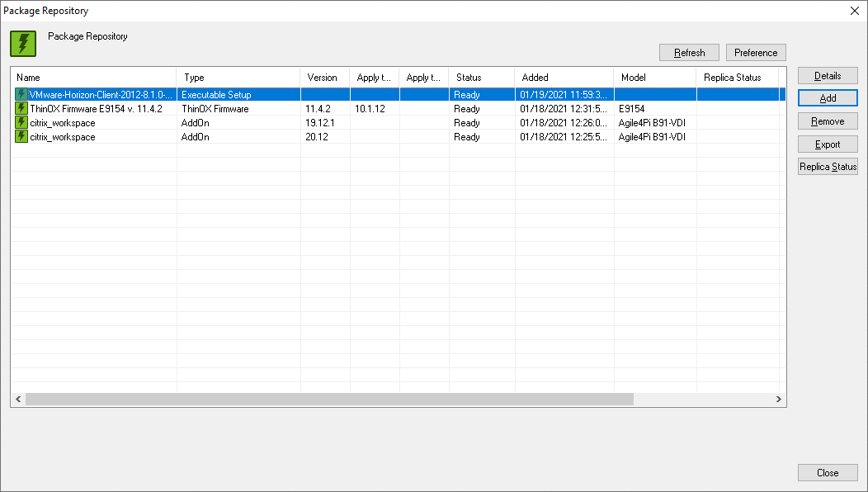Click the ThinOX Firmware E9154 row icon
Viewport: 868px width, 492px height.
pos(21,108)
